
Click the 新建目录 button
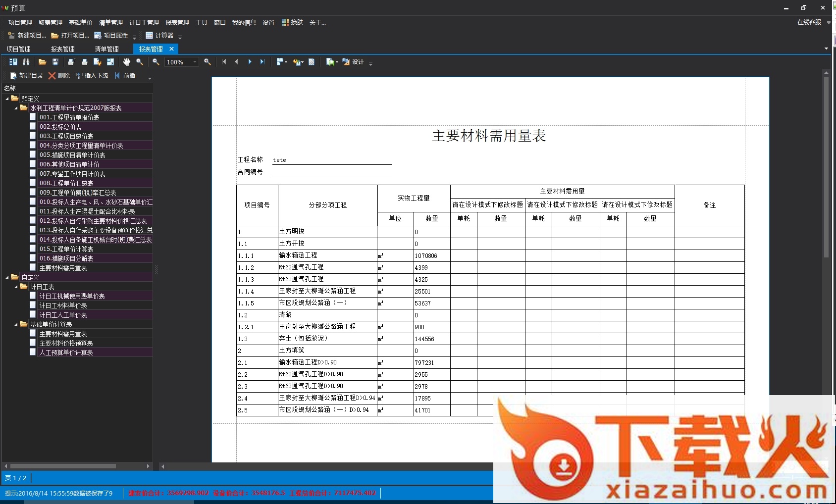27,76
